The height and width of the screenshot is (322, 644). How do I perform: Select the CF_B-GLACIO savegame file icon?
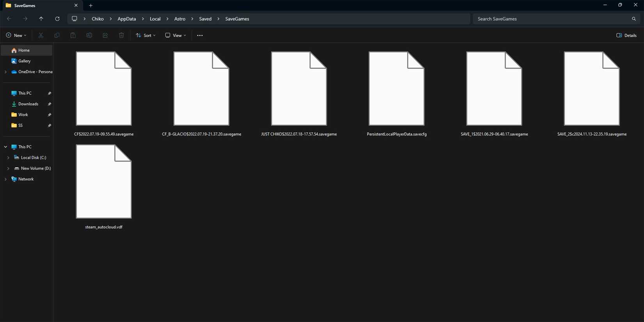point(201,89)
